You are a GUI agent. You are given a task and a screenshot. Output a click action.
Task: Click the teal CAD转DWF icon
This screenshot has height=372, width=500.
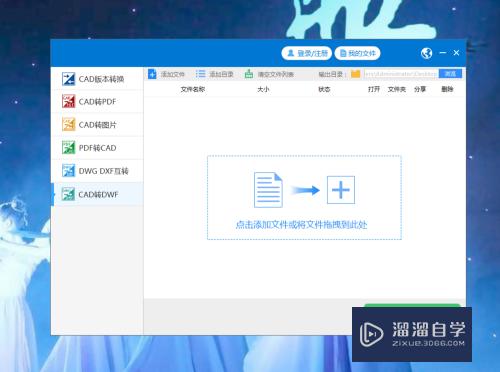[x=68, y=194]
